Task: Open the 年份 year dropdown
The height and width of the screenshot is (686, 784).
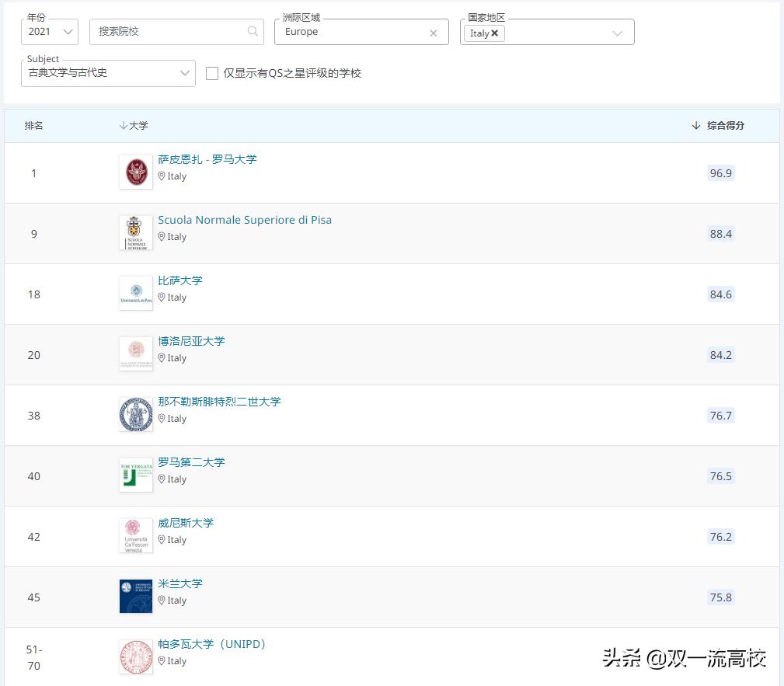Action: [49, 32]
